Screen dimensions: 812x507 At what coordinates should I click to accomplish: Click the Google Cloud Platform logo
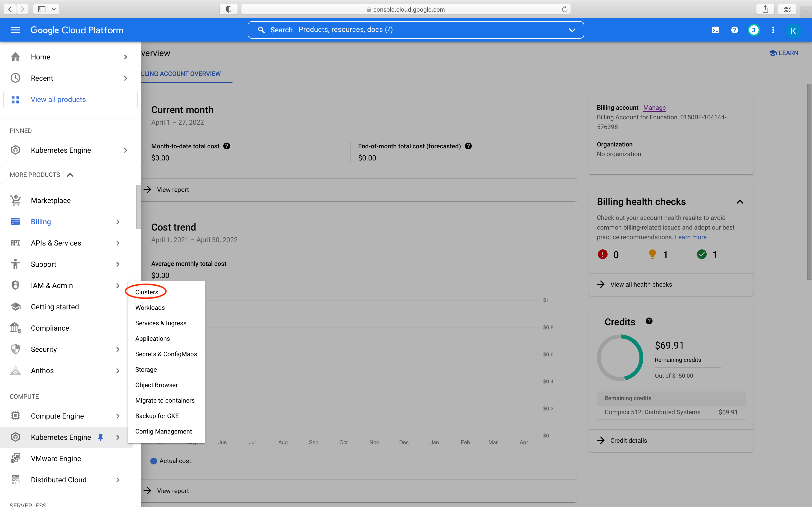point(77,30)
